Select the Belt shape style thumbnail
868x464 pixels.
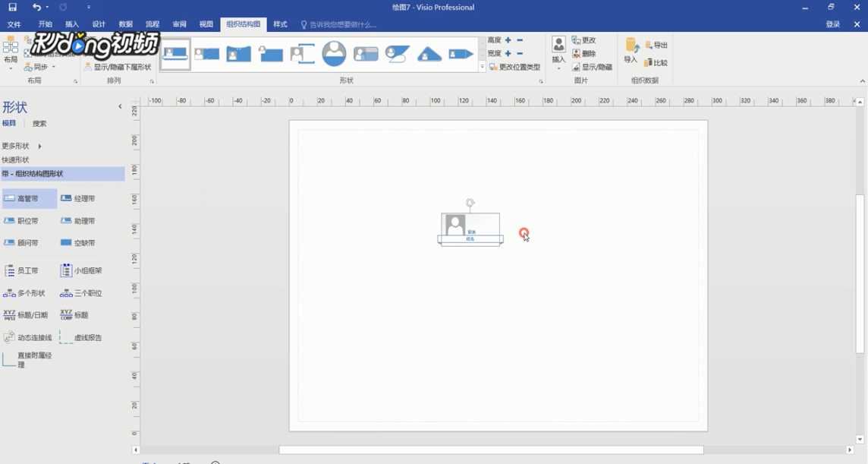pos(175,54)
